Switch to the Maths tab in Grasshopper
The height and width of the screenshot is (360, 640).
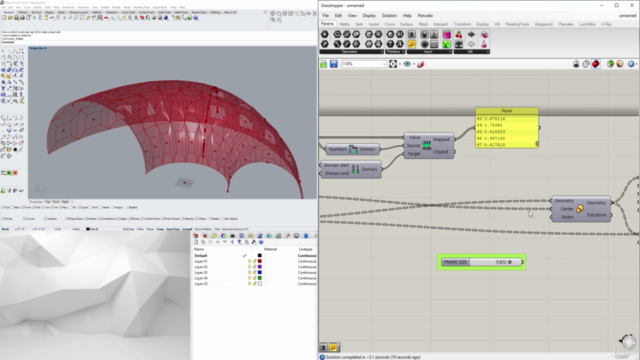[344, 24]
